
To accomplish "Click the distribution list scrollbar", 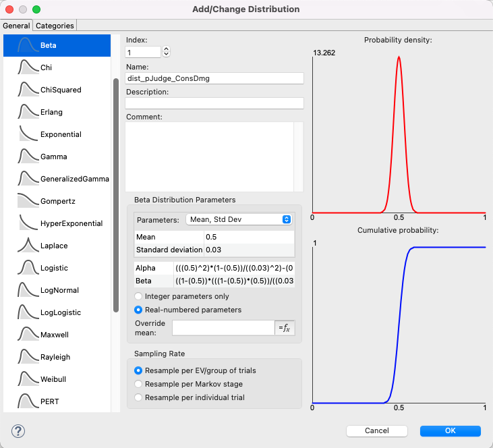I will point(116,195).
